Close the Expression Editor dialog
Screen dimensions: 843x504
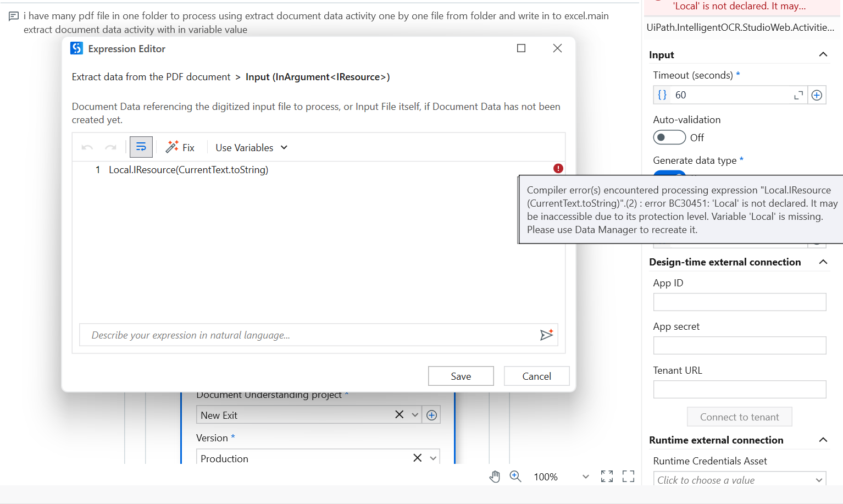(x=557, y=48)
